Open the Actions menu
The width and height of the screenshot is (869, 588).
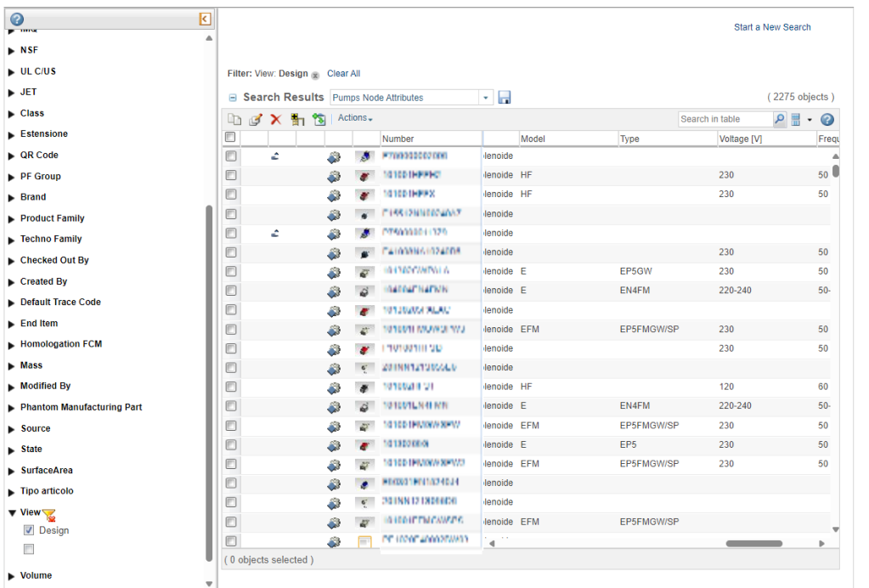(355, 118)
